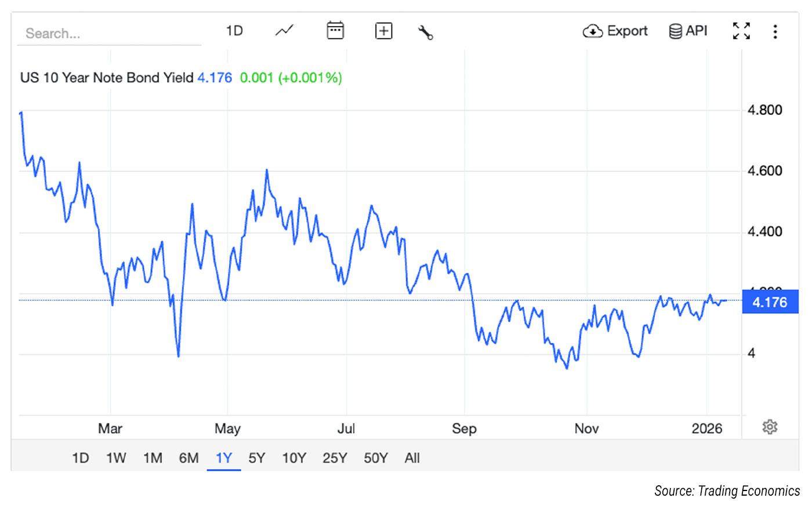Open chart settings gear icon
The image size is (812, 509).
(770, 427)
